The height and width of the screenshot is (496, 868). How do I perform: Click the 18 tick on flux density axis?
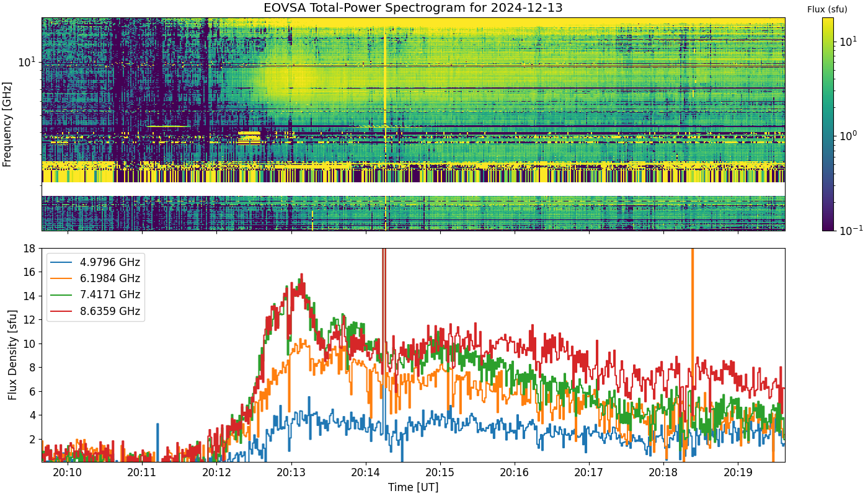coord(29,249)
